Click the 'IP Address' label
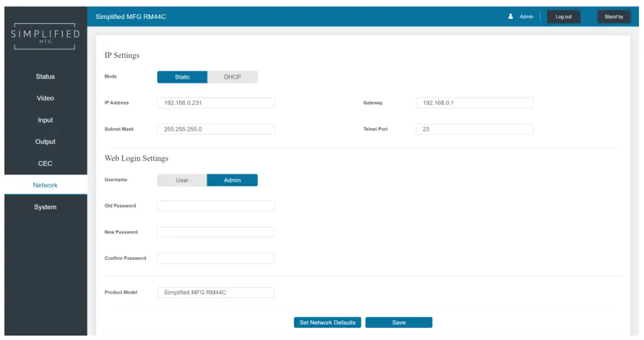This screenshot has height=340, width=644. pyautogui.click(x=117, y=103)
